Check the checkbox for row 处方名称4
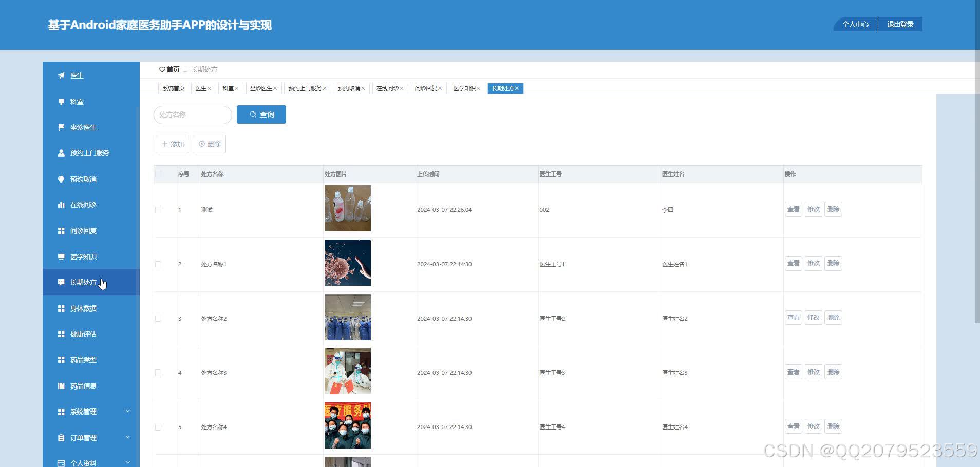 pyautogui.click(x=158, y=427)
